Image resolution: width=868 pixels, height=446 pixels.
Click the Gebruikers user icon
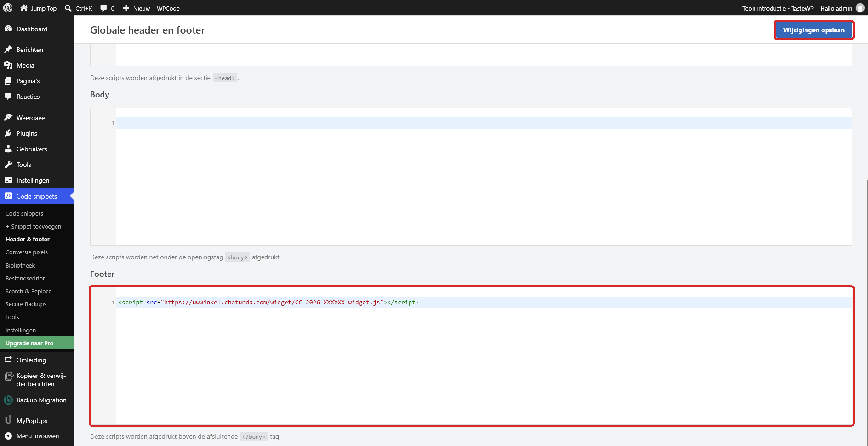click(x=8, y=149)
